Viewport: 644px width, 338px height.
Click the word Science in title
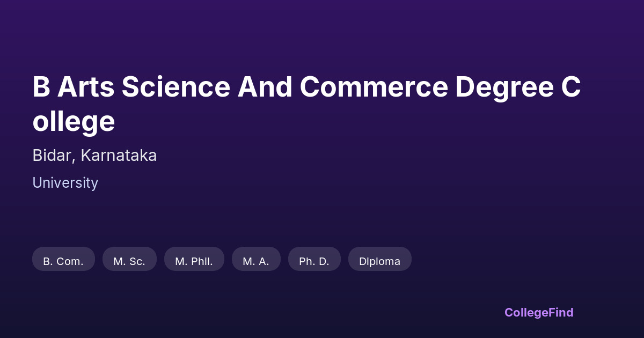coord(175,87)
